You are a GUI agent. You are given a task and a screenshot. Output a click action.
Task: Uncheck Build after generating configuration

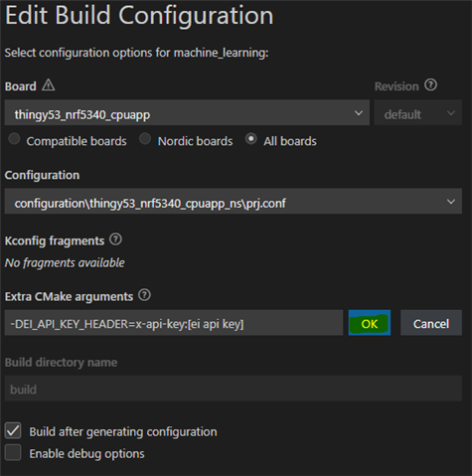click(13, 430)
